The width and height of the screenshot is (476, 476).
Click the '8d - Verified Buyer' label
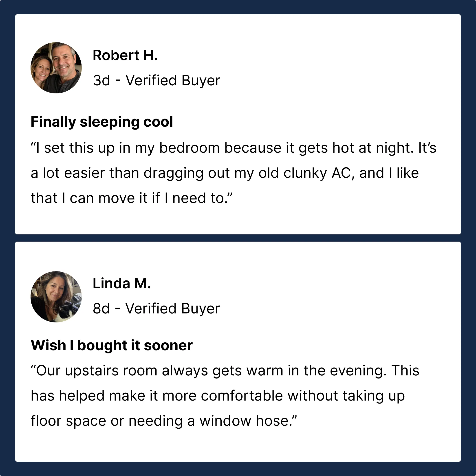pos(156,309)
